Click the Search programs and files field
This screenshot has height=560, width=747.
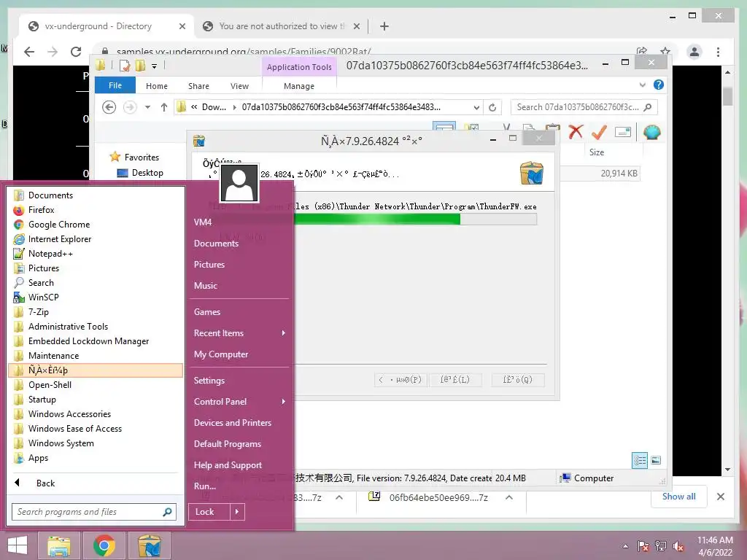(x=94, y=512)
